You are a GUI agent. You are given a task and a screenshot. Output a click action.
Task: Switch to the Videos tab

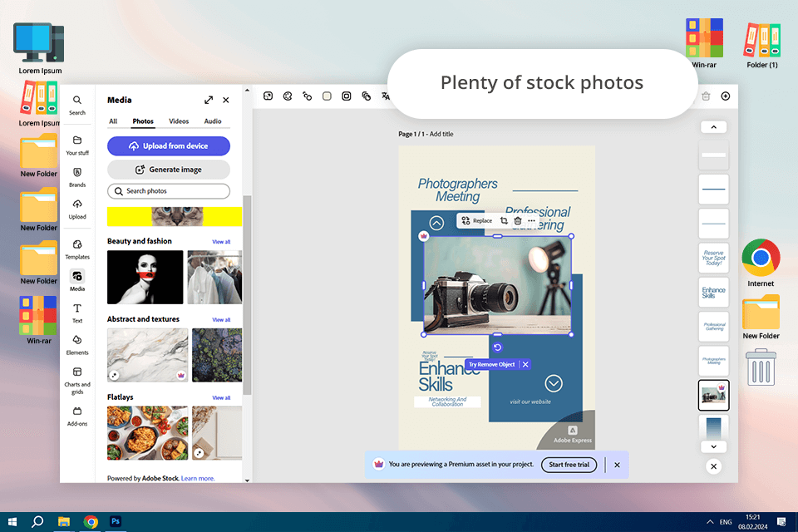click(x=179, y=121)
